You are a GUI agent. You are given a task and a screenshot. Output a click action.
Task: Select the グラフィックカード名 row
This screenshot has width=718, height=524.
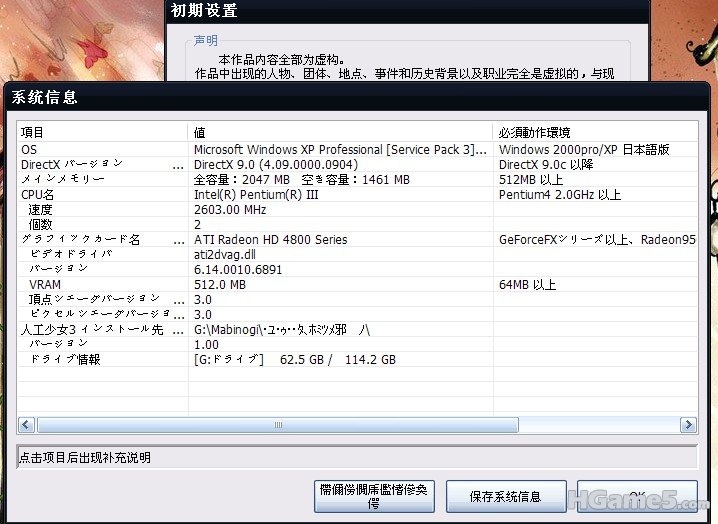pos(357,240)
